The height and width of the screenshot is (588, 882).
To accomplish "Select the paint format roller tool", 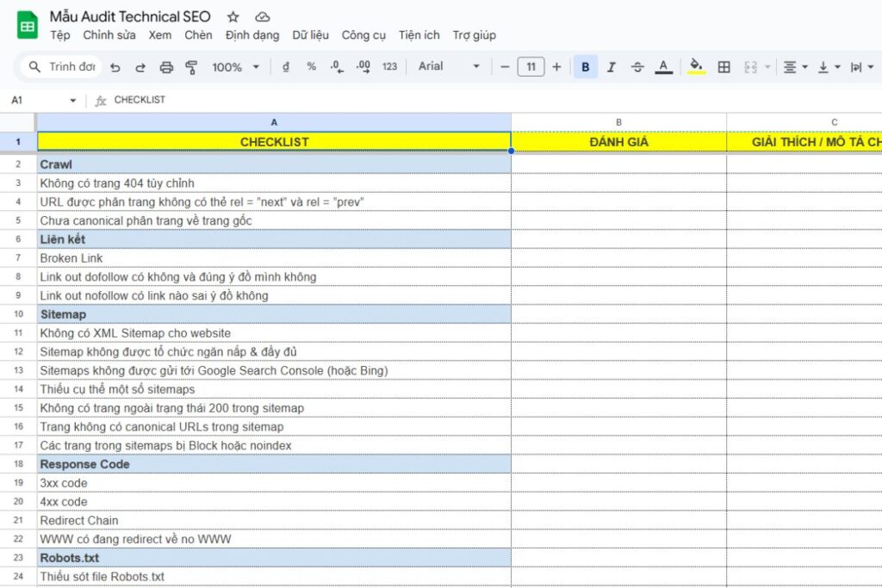I will coord(191,67).
